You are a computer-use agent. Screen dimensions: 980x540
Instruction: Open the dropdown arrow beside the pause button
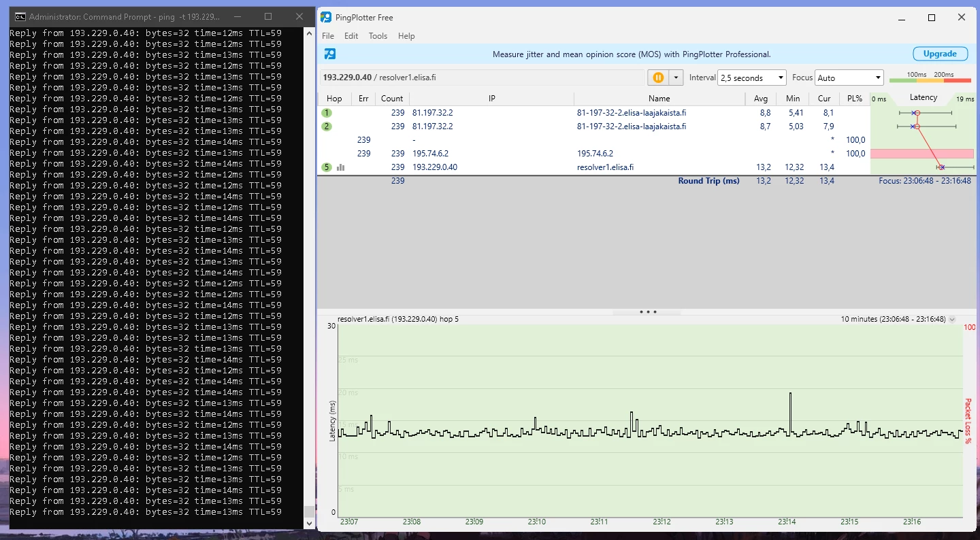click(x=676, y=78)
